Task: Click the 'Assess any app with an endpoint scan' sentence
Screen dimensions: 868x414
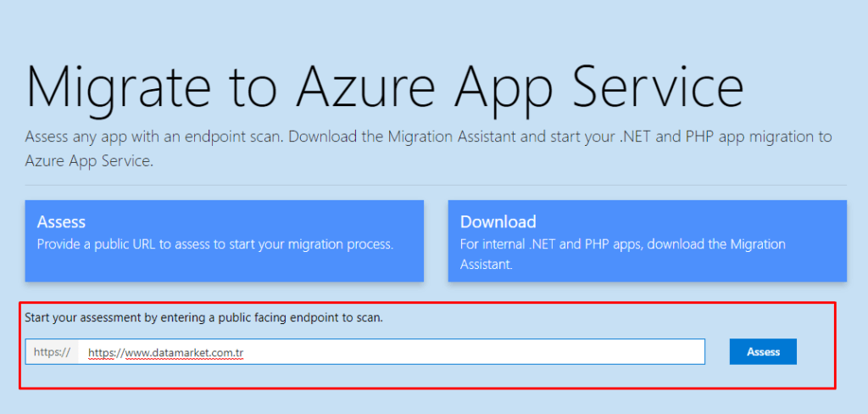Action: click(154, 137)
